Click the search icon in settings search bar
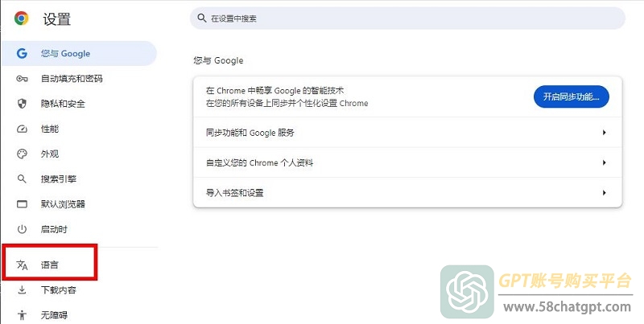 202,18
